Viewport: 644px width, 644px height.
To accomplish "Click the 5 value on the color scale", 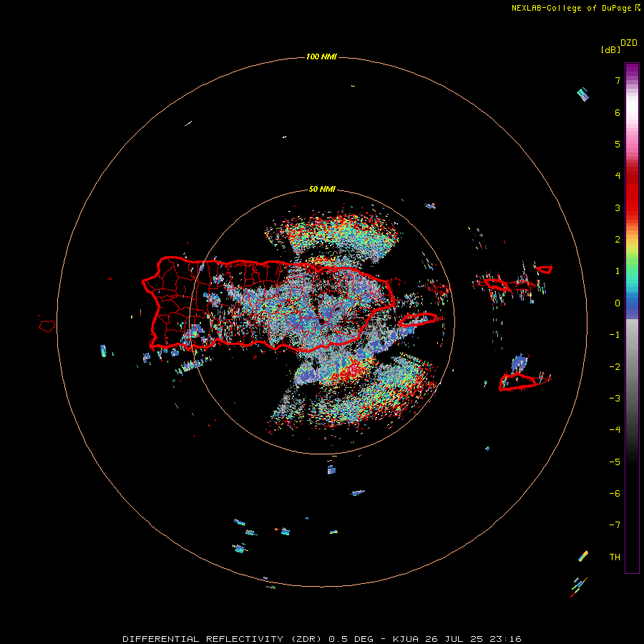I will pyautogui.click(x=618, y=144).
